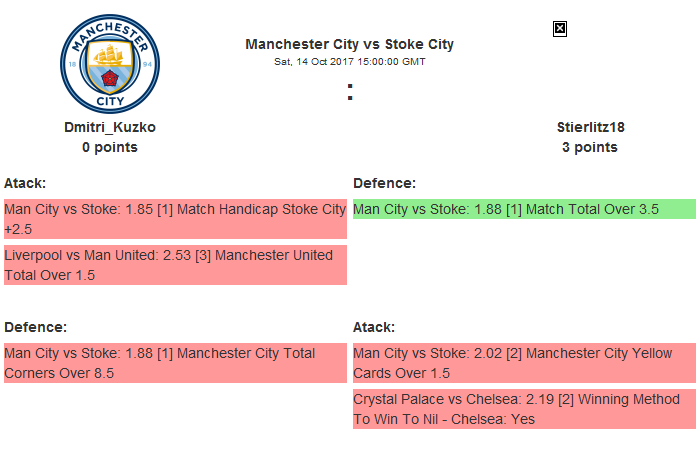Select the green Match Total Over 3.5 bet
Viewport: 700px width, 460px height.
(x=523, y=209)
